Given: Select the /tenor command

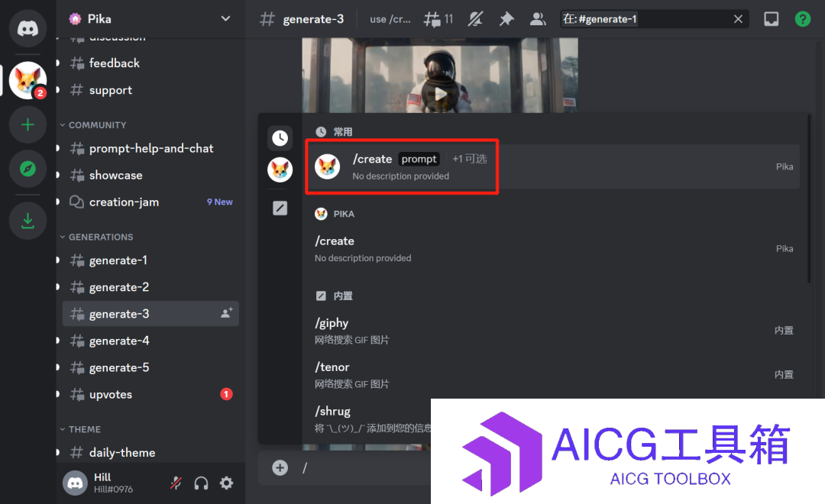Looking at the screenshot, I should click(x=554, y=375).
